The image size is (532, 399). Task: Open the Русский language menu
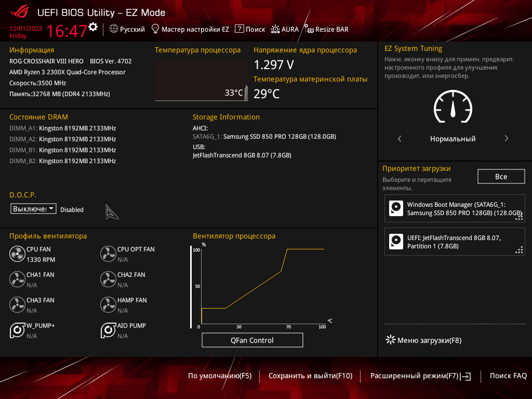[x=132, y=29]
